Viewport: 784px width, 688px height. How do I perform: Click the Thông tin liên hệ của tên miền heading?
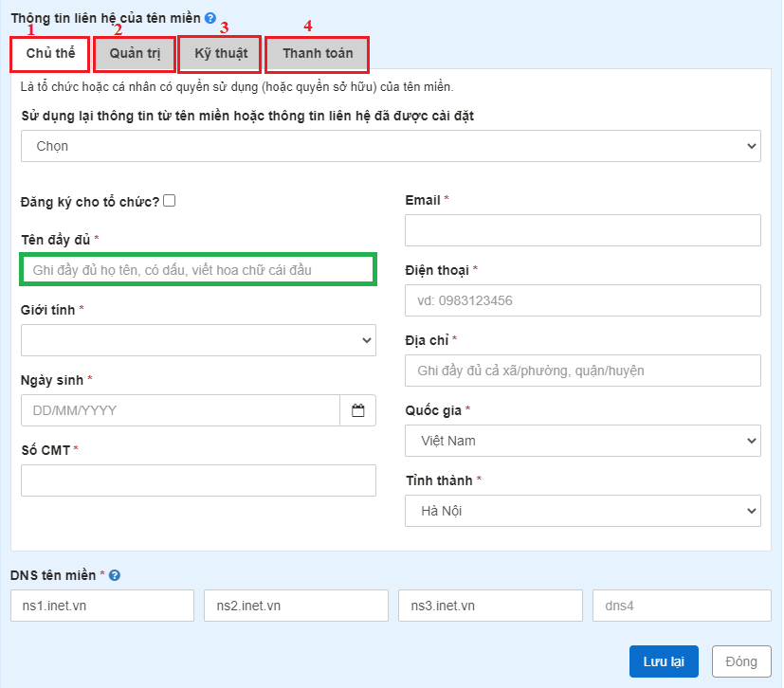pyautogui.click(x=106, y=18)
